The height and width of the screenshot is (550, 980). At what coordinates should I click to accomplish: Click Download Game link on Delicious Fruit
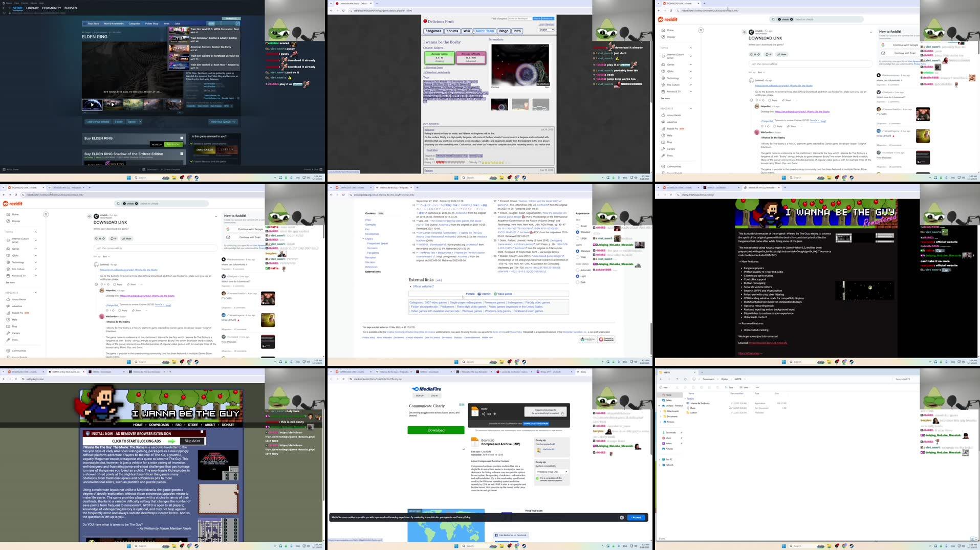tap(434, 68)
